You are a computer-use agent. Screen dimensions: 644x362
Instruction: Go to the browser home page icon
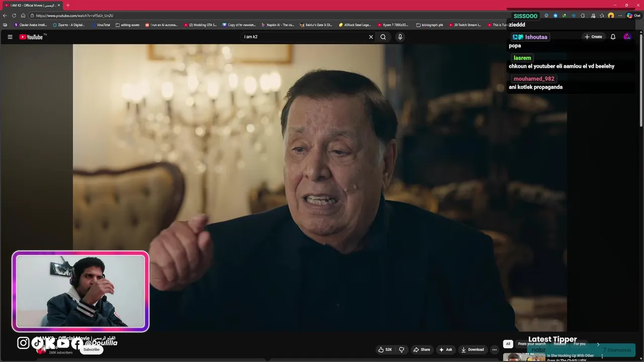click(23, 16)
